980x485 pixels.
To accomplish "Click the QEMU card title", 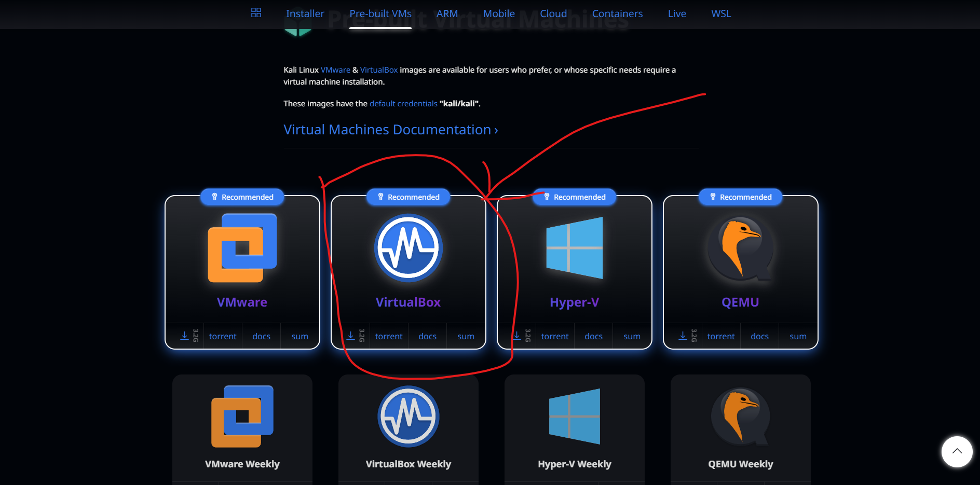I will tap(741, 302).
